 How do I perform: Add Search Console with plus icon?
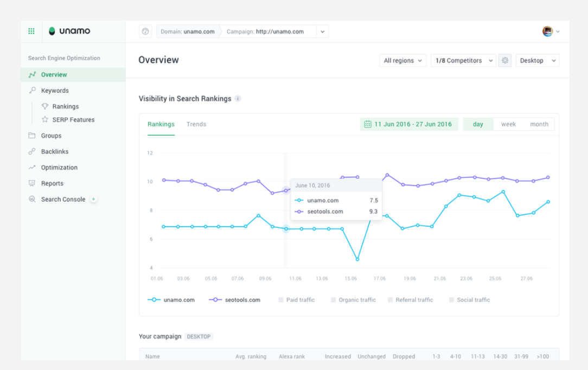93,199
